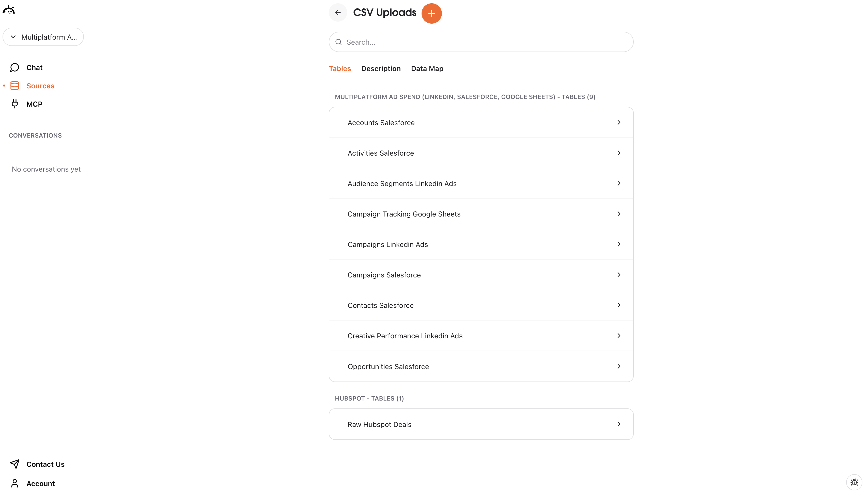Click into the Search field
The image size is (868, 497).
point(478,42)
